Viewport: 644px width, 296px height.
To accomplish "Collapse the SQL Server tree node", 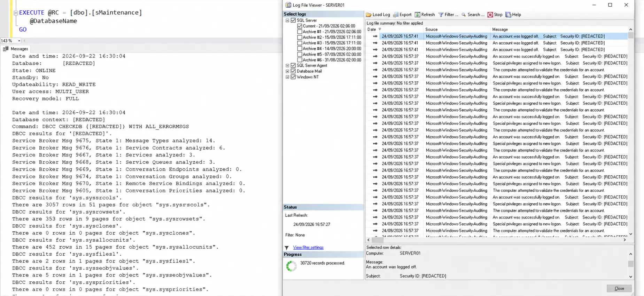I will [x=287, y=21].
